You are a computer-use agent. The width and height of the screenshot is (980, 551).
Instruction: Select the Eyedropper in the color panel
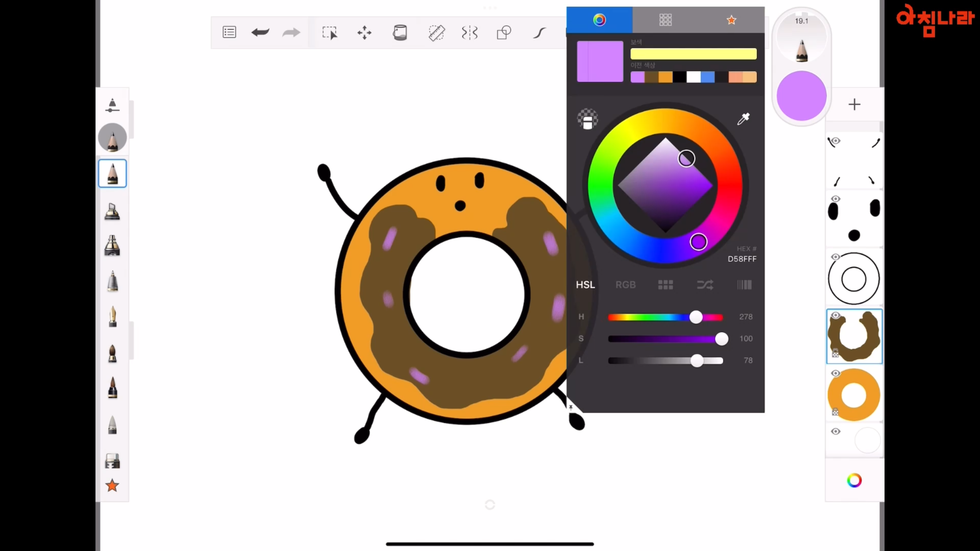click(x=743, y=119)
